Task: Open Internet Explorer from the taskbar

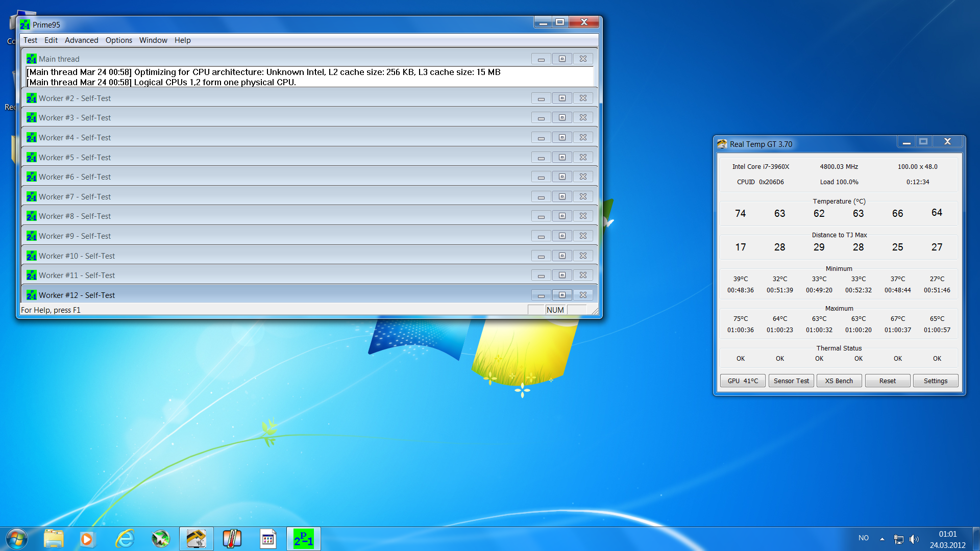Action: 125,539
